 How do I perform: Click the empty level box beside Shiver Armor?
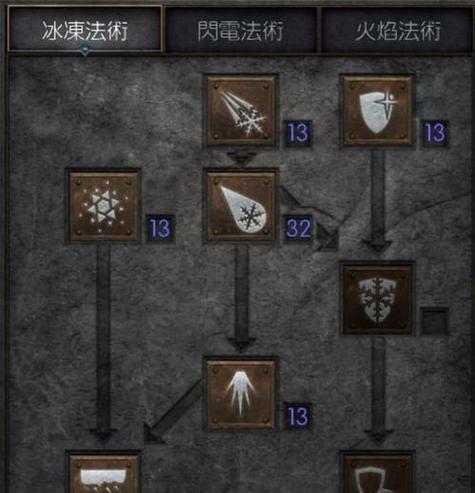point(435,321)
